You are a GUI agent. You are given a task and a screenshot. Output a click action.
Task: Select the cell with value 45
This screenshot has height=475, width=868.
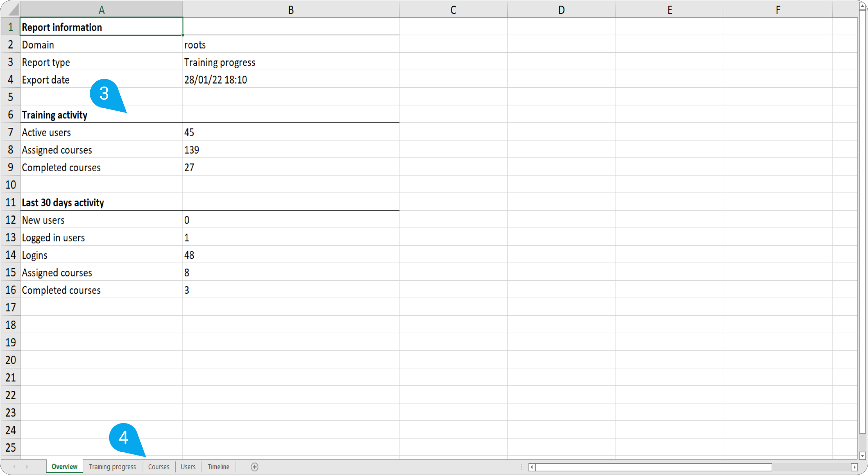click(x=291, y=132)
